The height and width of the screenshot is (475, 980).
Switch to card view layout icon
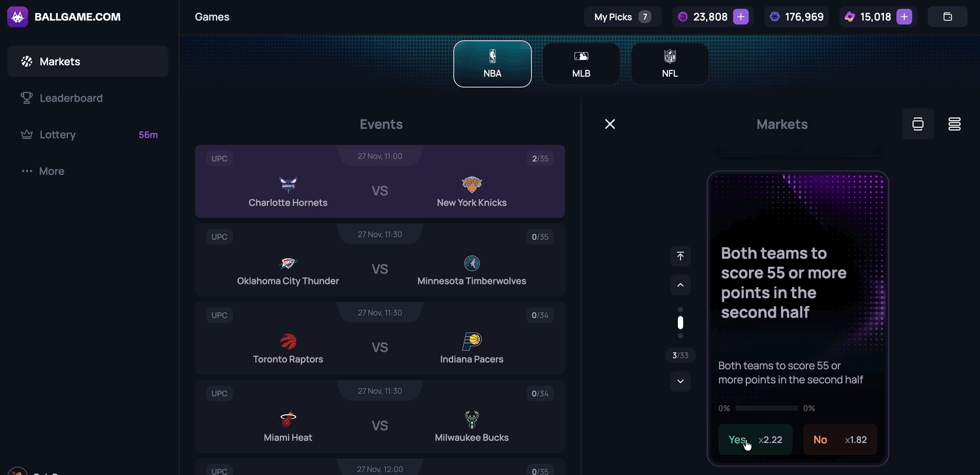918,124
